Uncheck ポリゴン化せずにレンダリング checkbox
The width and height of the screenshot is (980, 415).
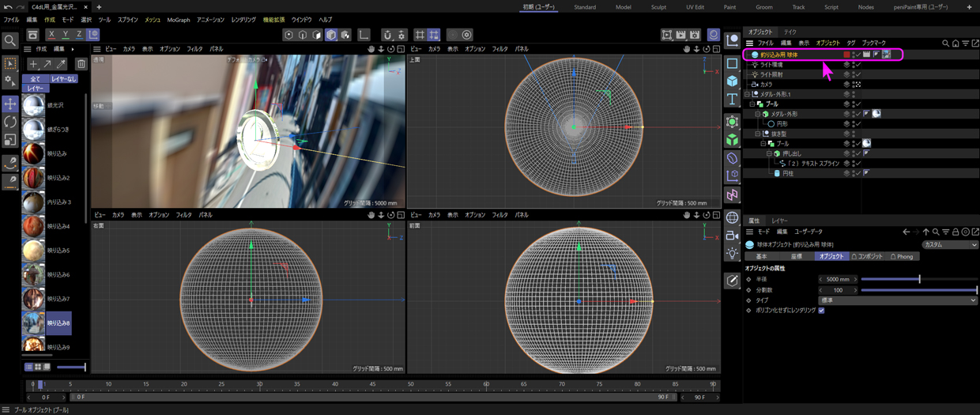point(821,311)
